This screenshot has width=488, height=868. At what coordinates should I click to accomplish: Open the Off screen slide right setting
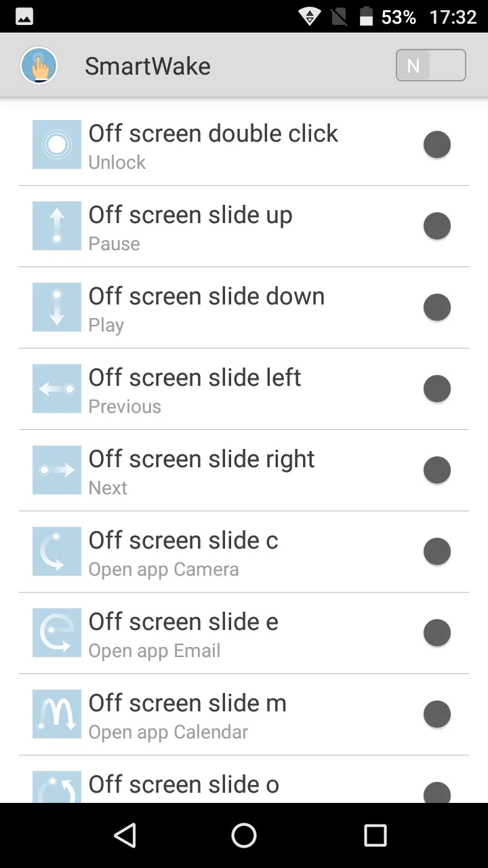202,470
